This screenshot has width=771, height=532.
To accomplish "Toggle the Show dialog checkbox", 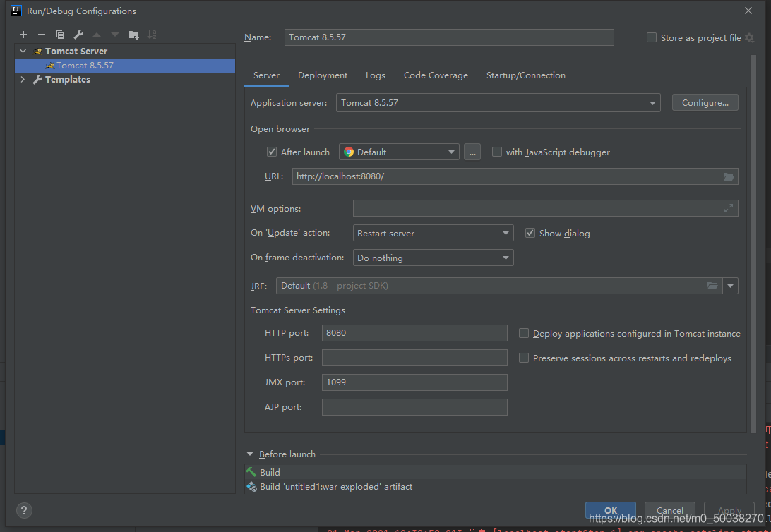I will (x=530, y=233).
